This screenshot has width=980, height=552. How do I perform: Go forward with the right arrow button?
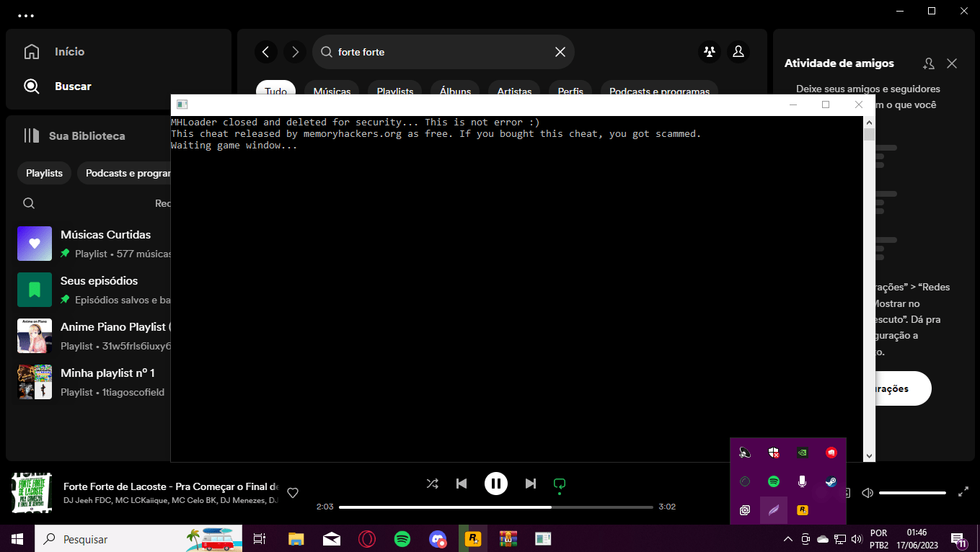point(295,52)
